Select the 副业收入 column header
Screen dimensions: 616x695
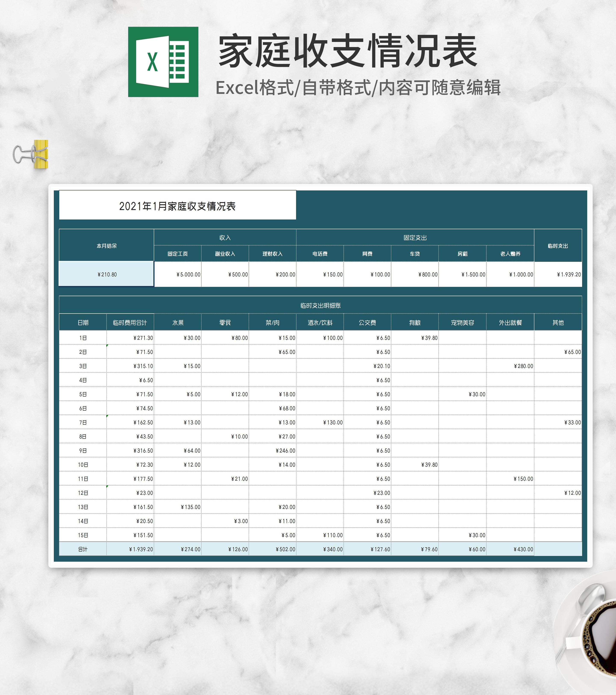tap(226, 253)
